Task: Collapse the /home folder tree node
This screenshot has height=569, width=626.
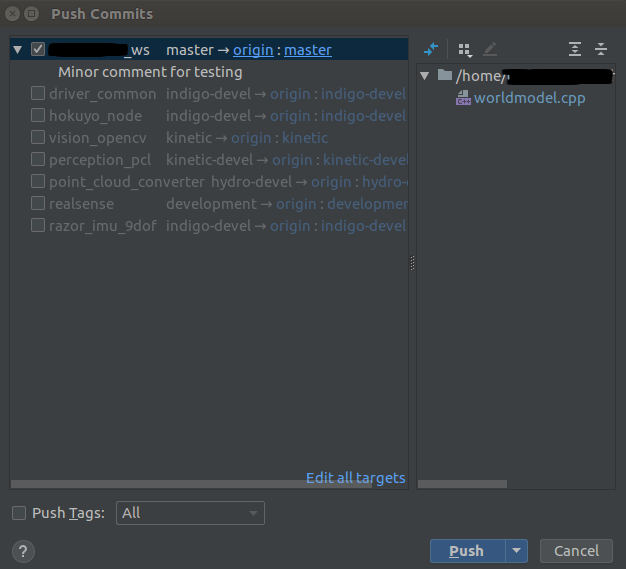Action: click(x=426, y=76)
